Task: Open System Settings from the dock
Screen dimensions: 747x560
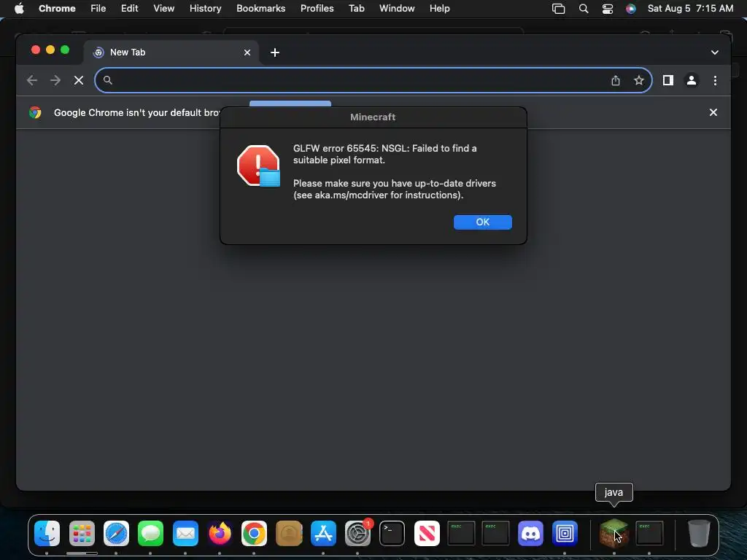Action: pos(357,533)
